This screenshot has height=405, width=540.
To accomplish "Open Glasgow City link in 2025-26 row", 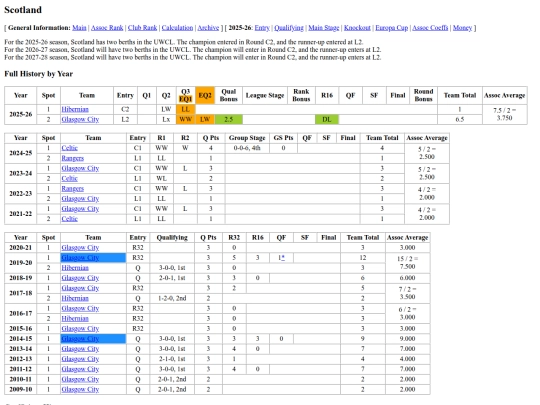I will [x=80, y=120].
